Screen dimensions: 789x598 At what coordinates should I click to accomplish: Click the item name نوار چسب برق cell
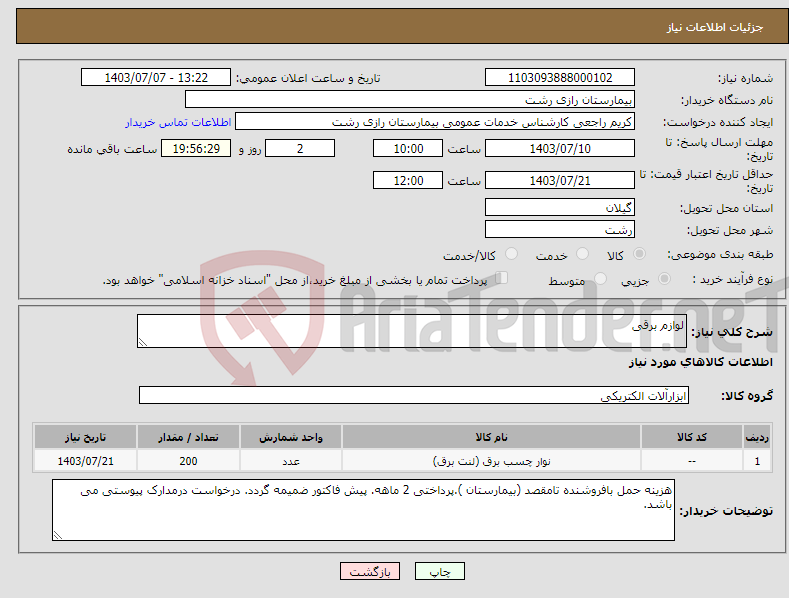[x=491, y=461]
